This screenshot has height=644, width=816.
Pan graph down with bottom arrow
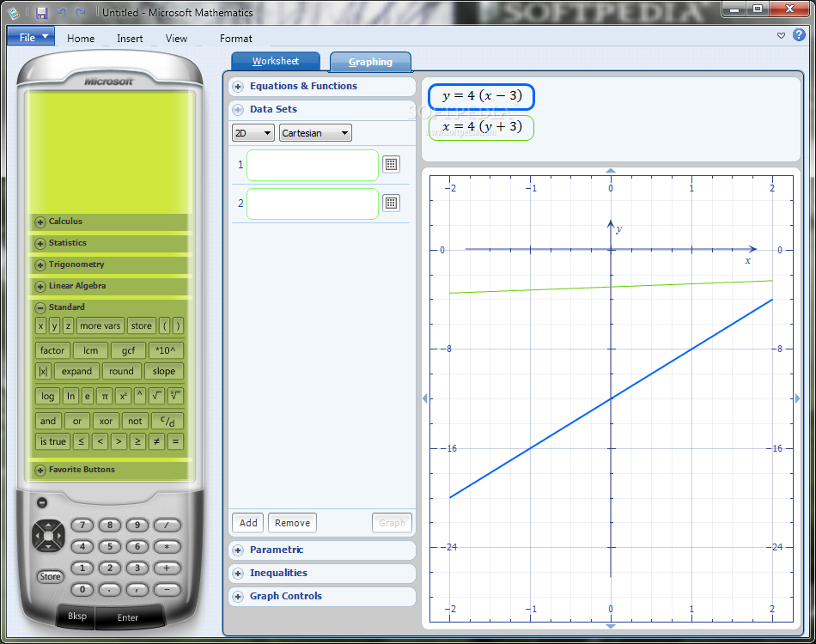coord(611,626)
